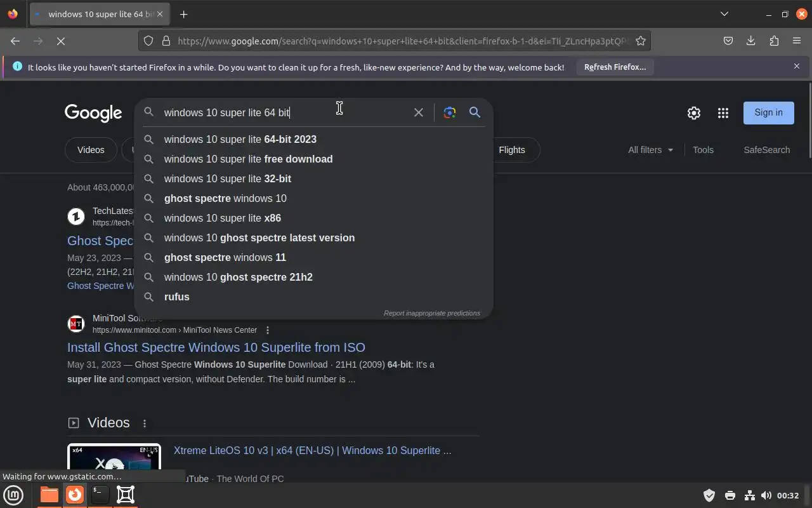Select suggestion 'windows 10 super lite free download'

(x=313, y=159)
